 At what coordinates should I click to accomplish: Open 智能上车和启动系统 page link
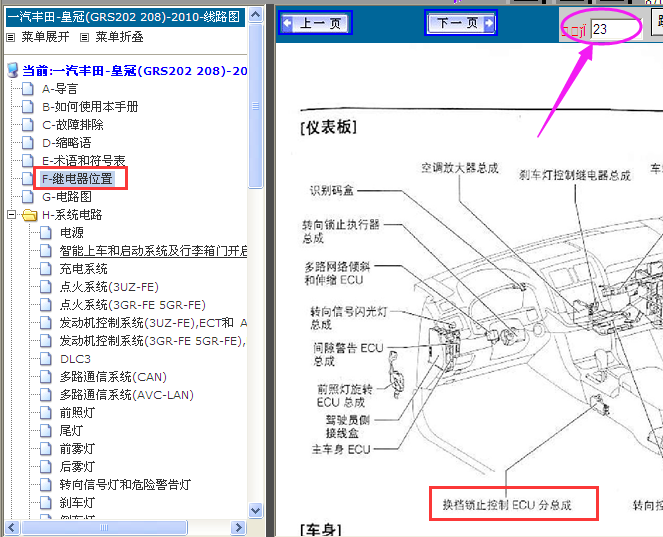[x=153, y=251]
